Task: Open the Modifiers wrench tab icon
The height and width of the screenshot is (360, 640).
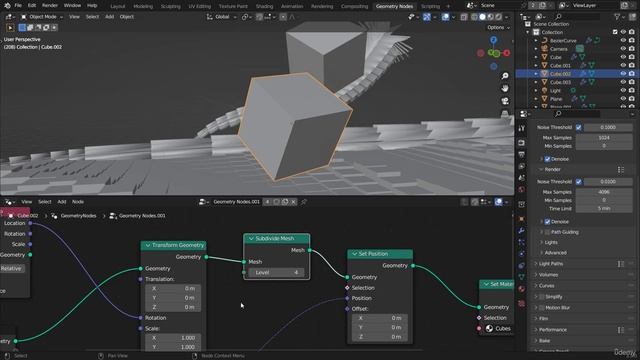Action: coord(522,231)
